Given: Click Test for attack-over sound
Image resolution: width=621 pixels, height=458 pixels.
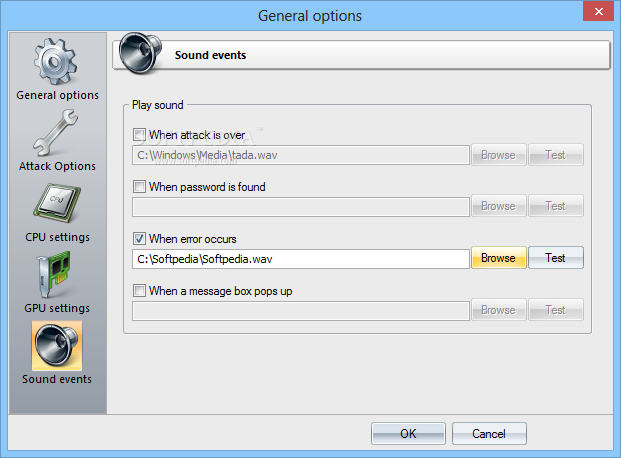Looking at the screenshot, I should [x=556, y=155].
